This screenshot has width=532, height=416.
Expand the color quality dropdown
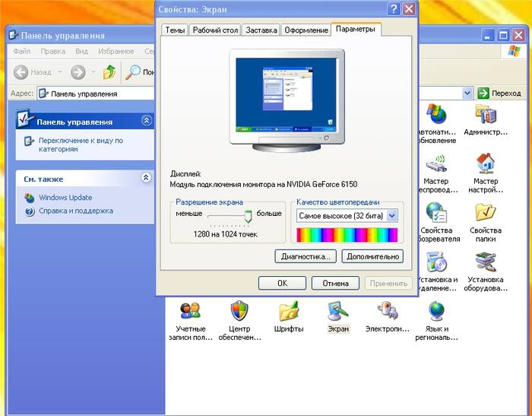(391, 216)
